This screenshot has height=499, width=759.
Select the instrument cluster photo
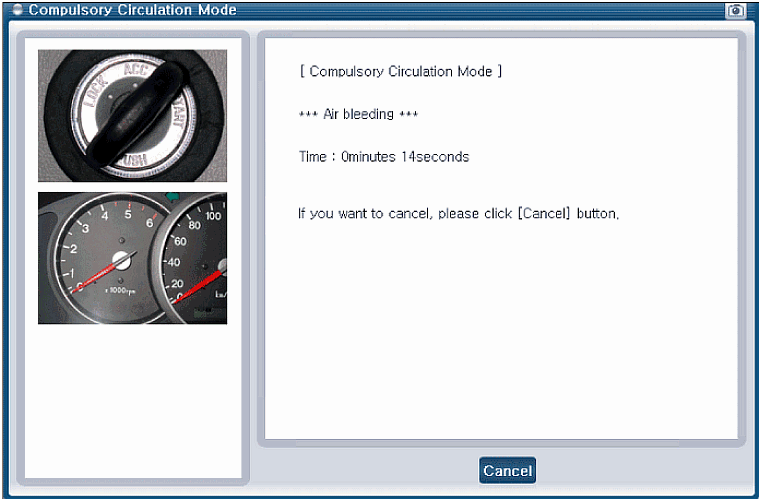coord(132,258)
